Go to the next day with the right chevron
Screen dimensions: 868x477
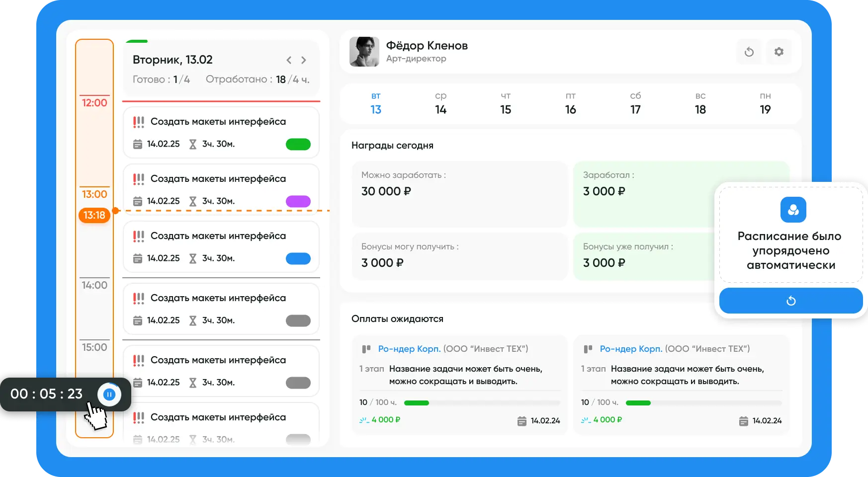point(304,60)
